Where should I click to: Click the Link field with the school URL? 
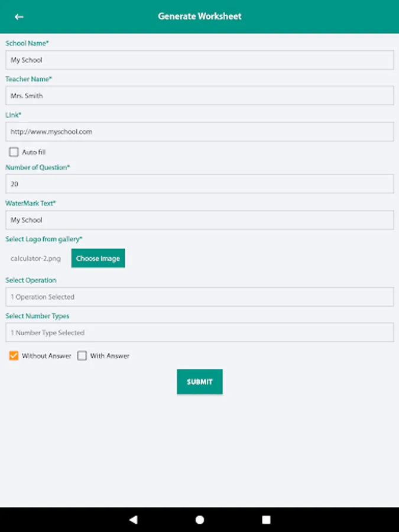(x=199, y=131)
